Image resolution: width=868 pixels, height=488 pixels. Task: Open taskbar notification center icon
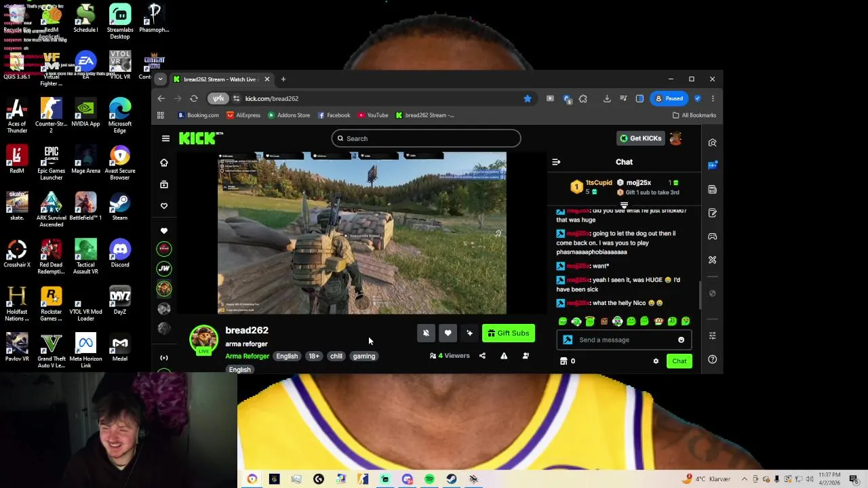click(854, 479)
